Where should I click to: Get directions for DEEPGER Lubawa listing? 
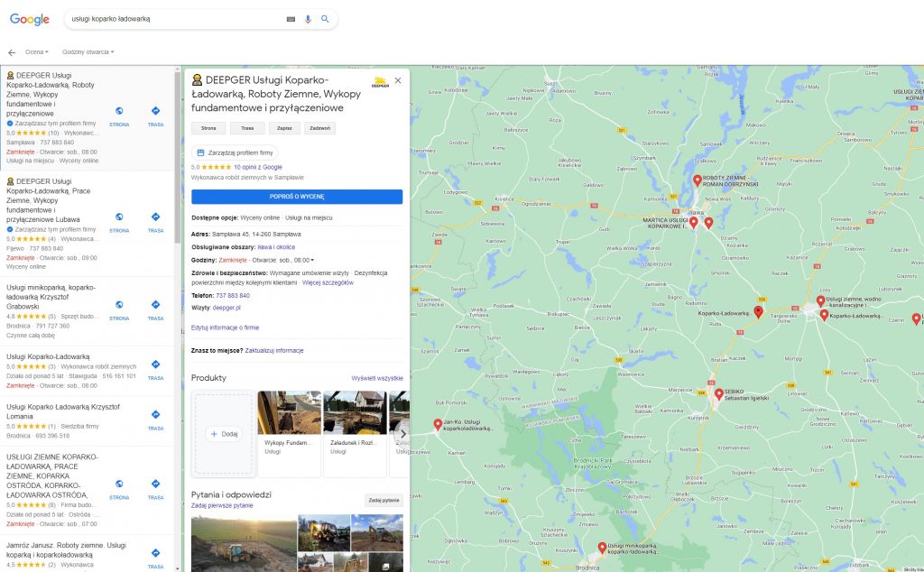pos(155,217)
